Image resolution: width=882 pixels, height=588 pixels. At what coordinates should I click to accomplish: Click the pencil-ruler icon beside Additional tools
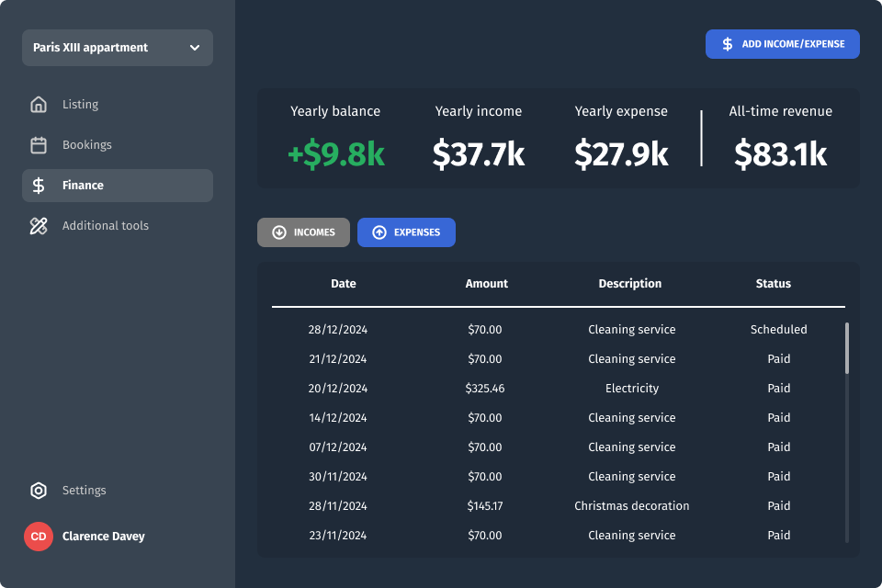39,226
